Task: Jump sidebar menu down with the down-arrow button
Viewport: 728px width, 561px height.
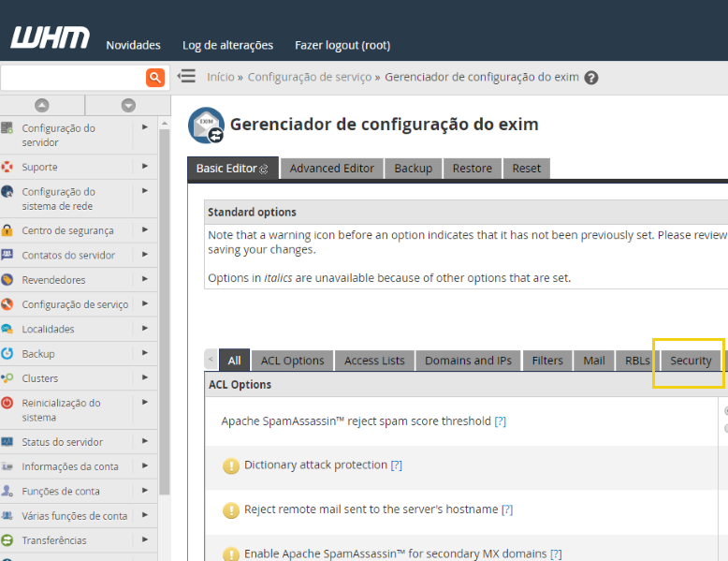Action: coord(128,106)
